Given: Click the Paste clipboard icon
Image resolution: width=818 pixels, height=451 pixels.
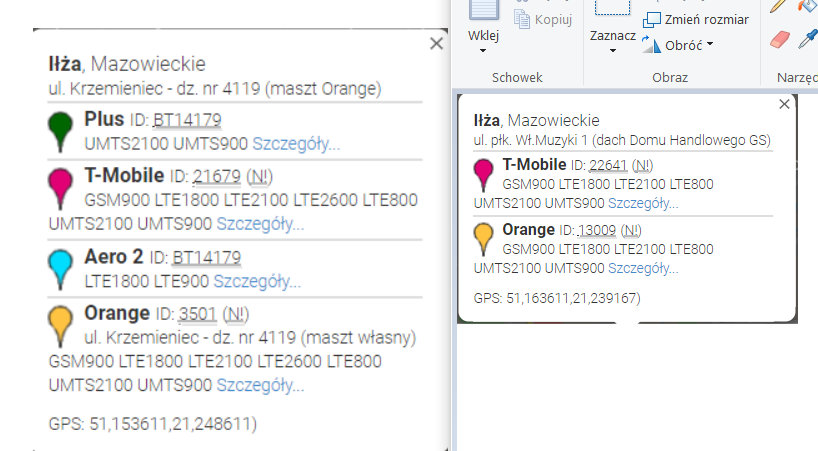Looking at the screenshot, I should click(484, 10).
